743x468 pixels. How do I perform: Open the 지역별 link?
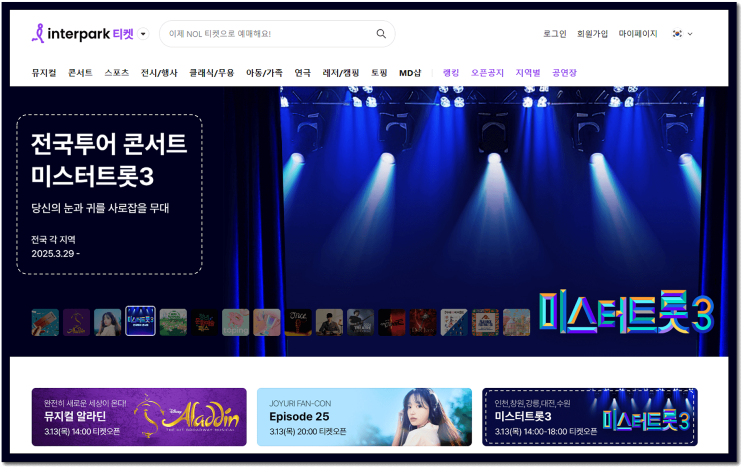click(x=528, y=72)
